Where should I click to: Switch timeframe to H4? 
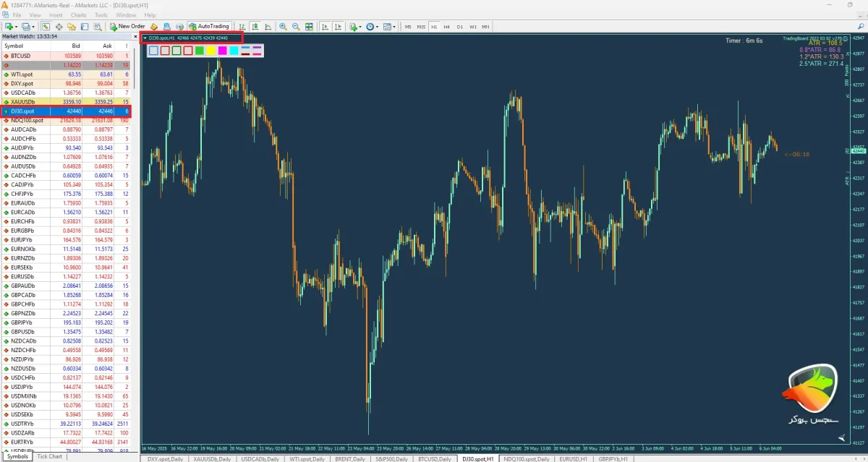[x=446, y=26]
